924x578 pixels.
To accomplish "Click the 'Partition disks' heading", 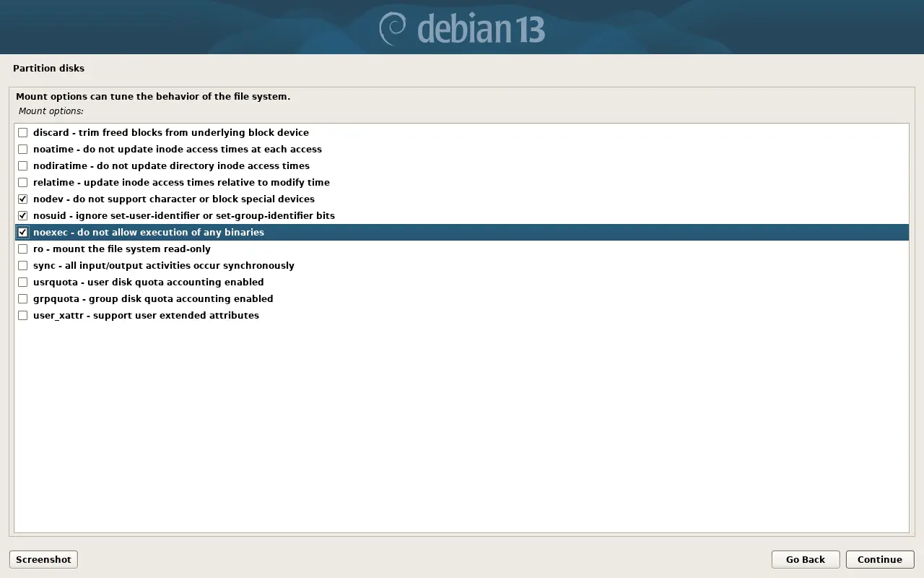I will 48,69.
